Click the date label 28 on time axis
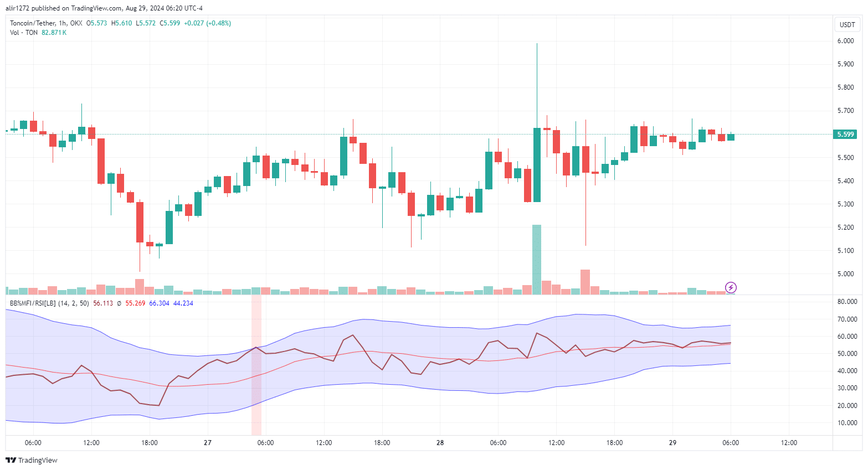Image resolution: width=868 pixels, height=470 pixels. click(x=440, y=443)
